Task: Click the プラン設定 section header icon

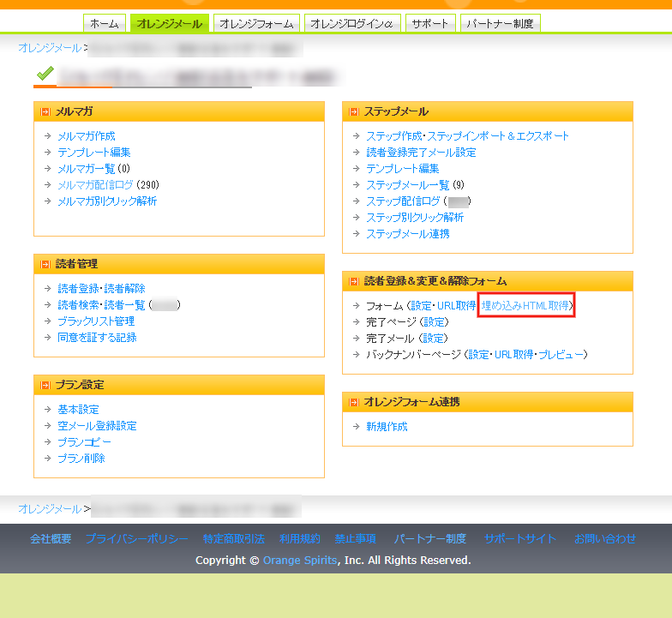Action: click(45, 386)
